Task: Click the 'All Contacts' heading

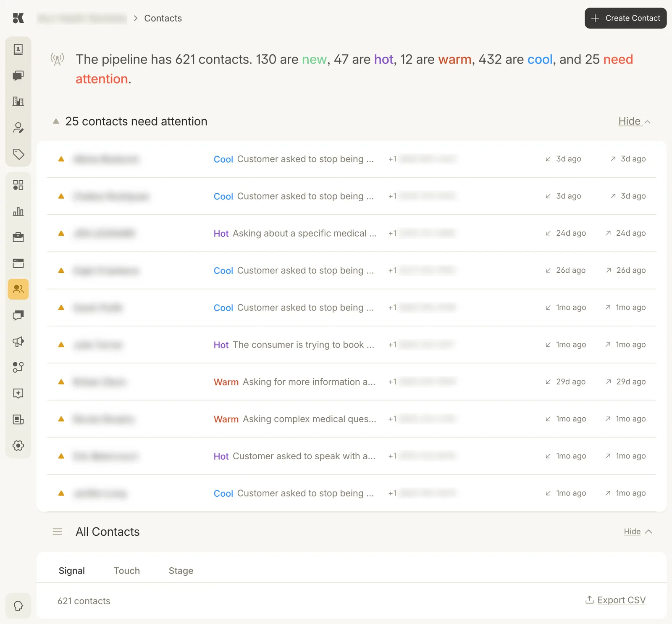Action: click(108, 532)
